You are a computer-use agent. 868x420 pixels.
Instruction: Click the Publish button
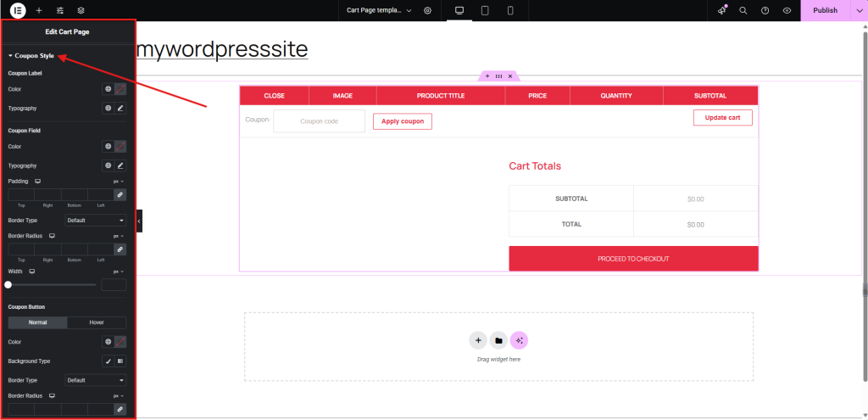(826, 10)
